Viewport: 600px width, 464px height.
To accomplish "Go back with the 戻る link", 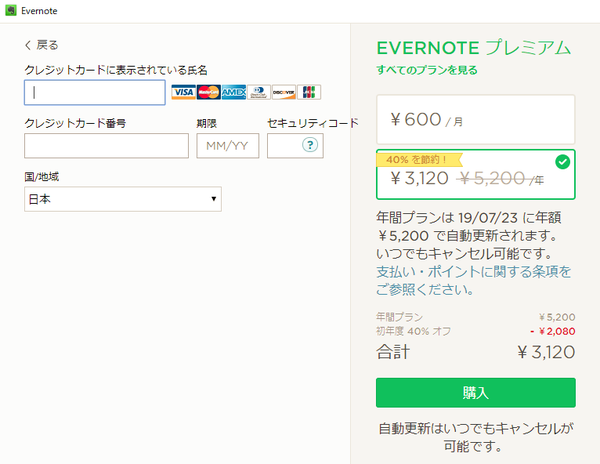I will 42,45.
